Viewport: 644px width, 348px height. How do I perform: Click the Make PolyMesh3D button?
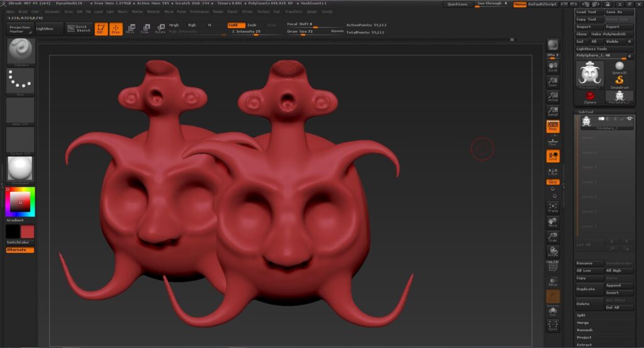tap(608, 34)
